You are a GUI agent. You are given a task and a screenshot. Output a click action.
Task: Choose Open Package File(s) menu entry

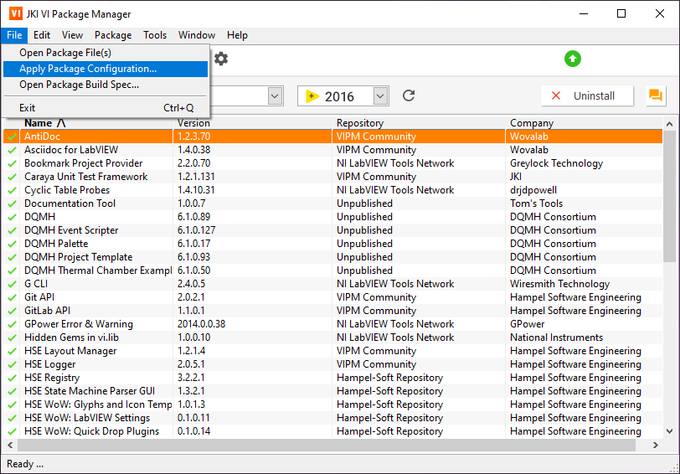(106, 53)
